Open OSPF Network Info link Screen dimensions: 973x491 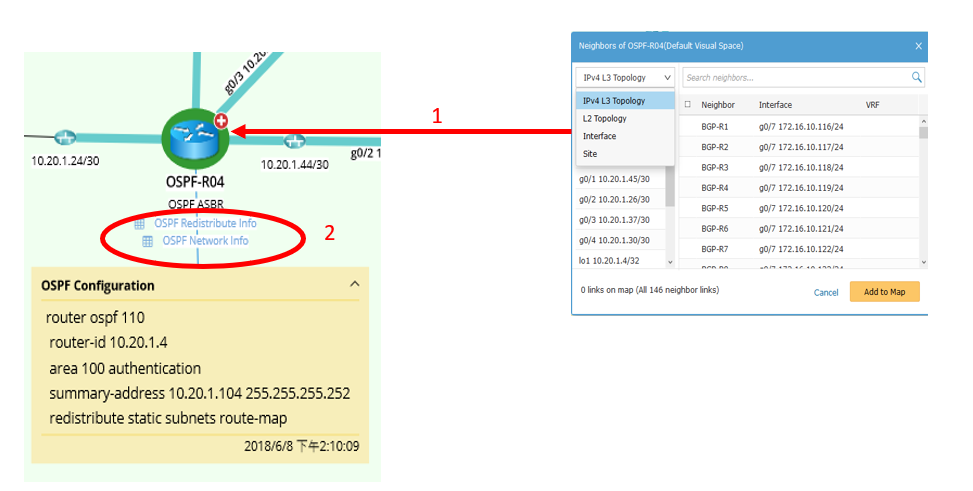point(205,240)
